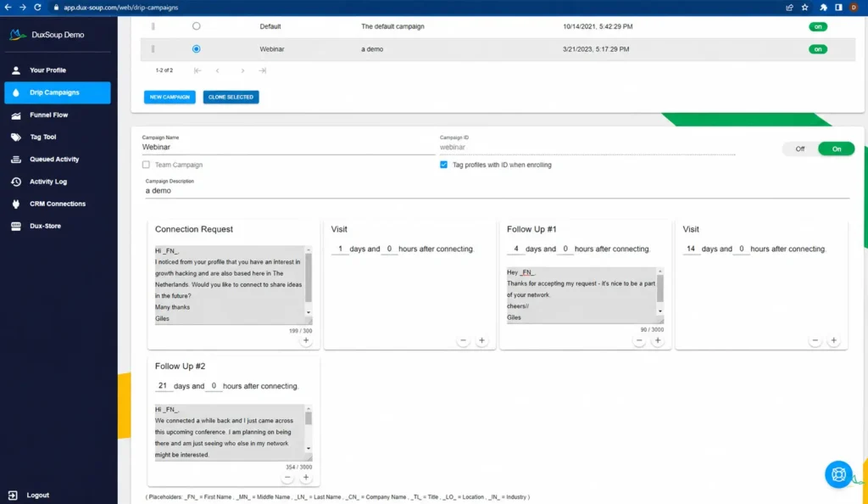Remove the Follow Up #2 step
This screenshot has width=868, height=504.
click(287, 477)
